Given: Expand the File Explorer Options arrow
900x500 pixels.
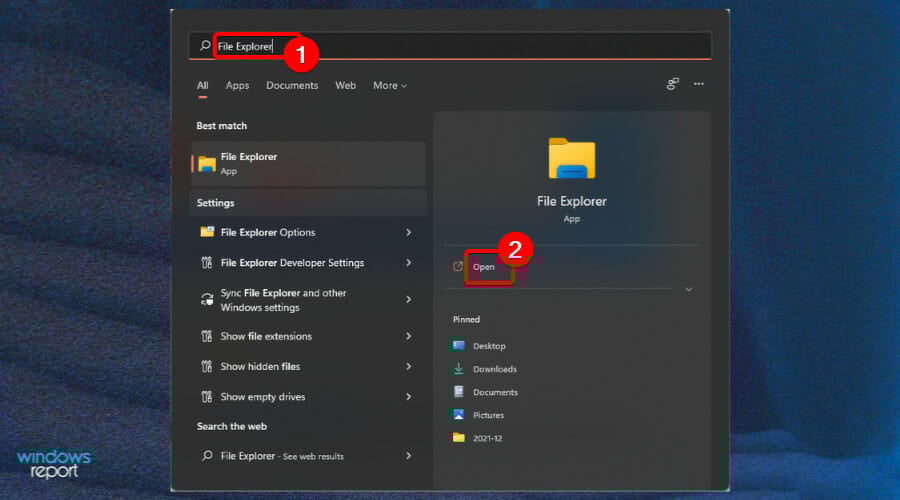Looking at the screenshot, I should (x=409, y=232).
